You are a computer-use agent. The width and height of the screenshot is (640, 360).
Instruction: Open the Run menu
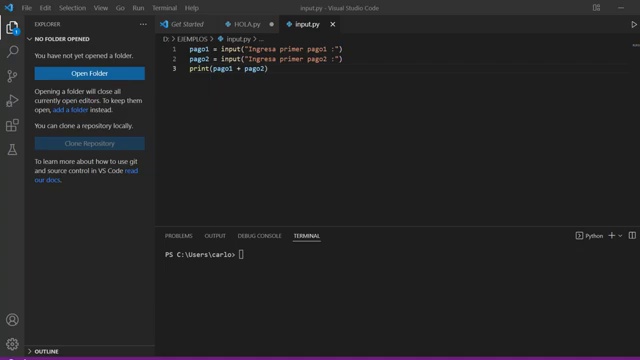click(x=138, y=8)
